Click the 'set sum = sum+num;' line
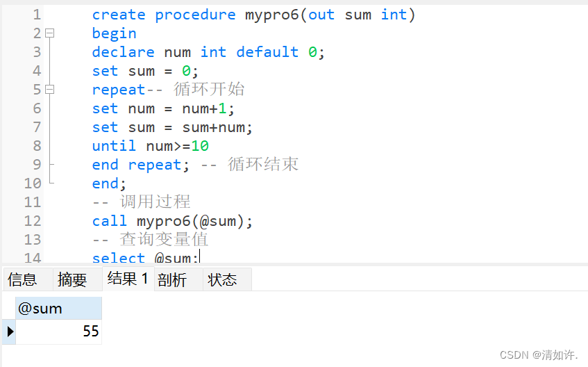This screenshot has height=367, width=588. pyautogui.click(x=172, y=127)
